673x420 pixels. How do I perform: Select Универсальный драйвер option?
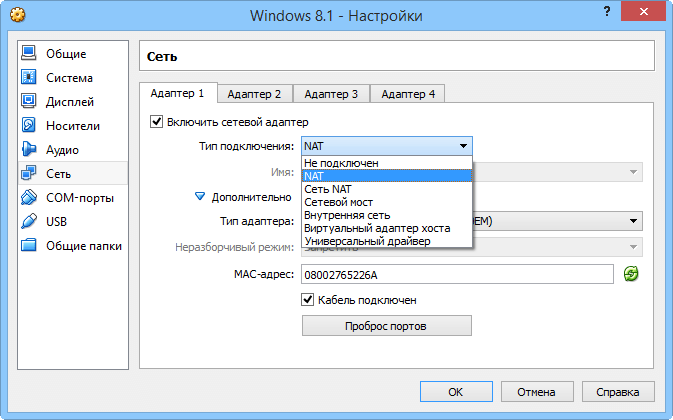pos(387,241)
